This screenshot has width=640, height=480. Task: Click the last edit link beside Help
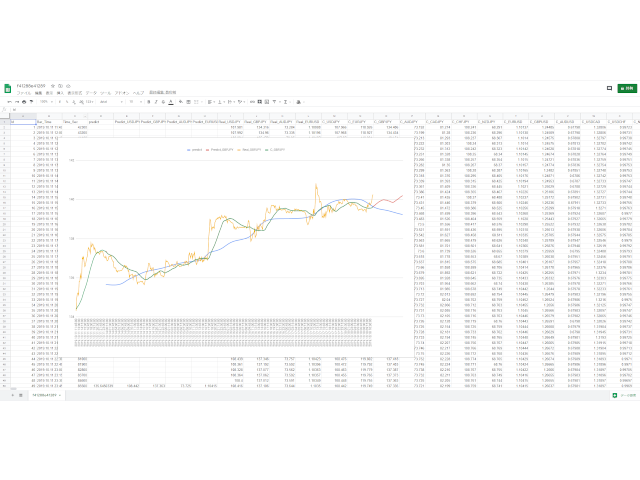(162, 92)
